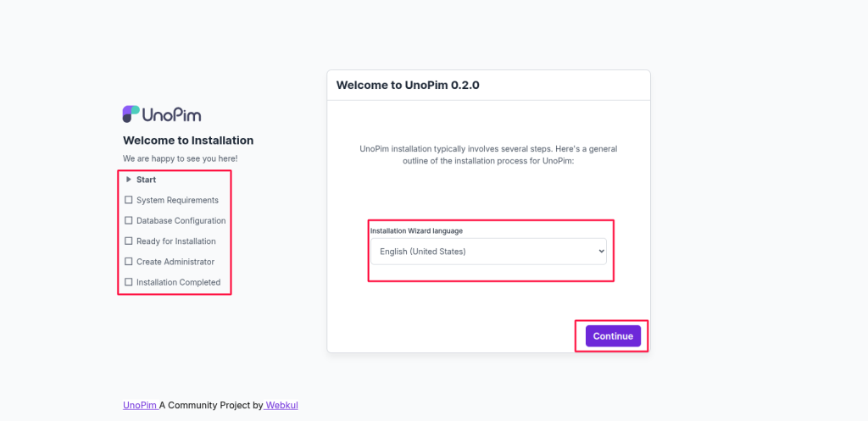The image size is (868, 421).
Task: Open the UnoPim footer link
Action: tap(140, 405)
